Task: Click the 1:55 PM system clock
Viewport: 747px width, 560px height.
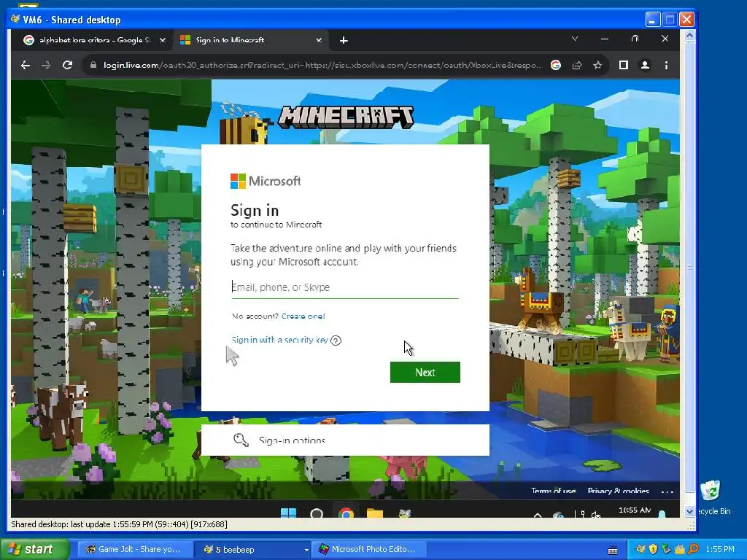Action: 720,550
